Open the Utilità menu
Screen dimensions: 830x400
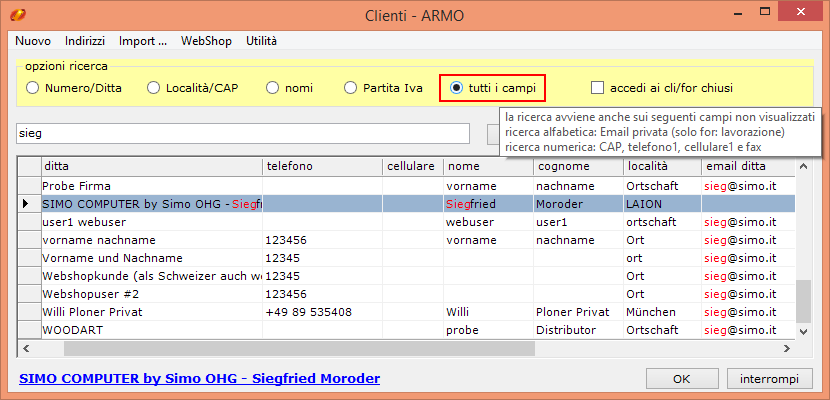(x=261, y=41)
